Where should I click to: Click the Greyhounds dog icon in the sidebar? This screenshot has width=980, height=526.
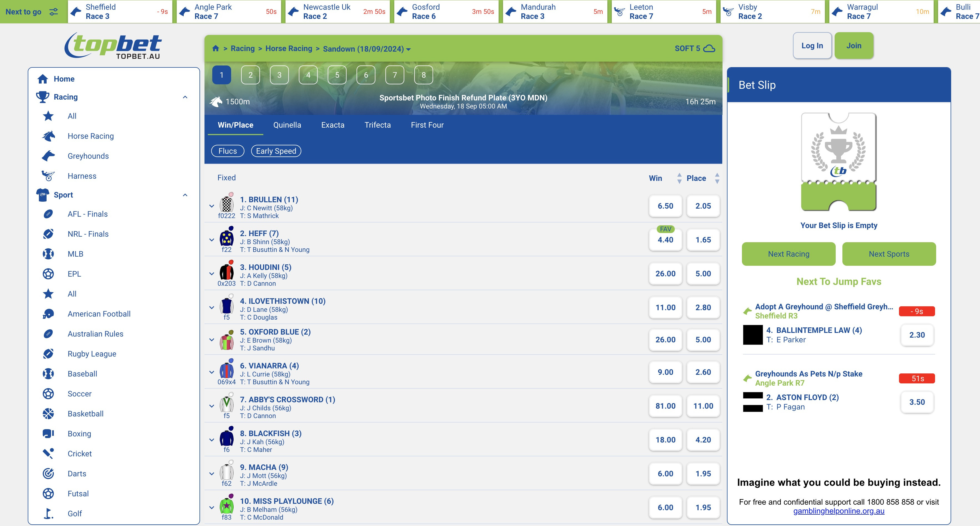point(48,156)
